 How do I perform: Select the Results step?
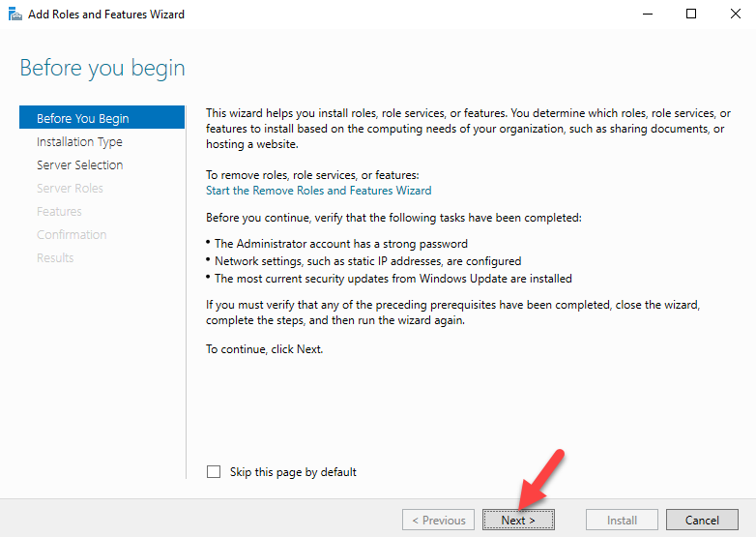pos(55,257)
